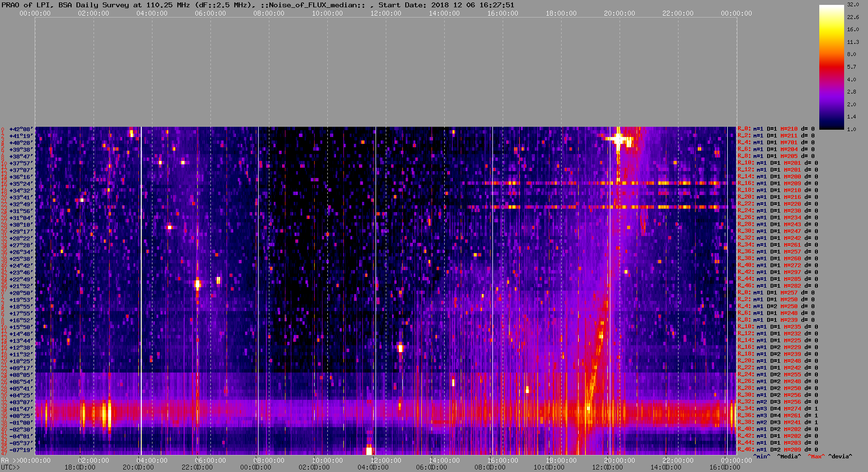This screenshot has width=868, height=472.
Task: Click the +40°28' declination label
Action: tap(21, 143)
